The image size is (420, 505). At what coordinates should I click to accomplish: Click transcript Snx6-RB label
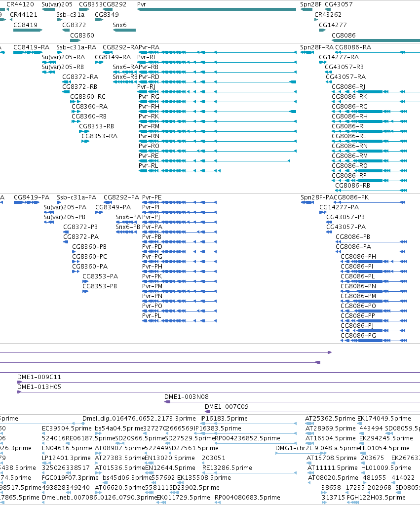(125, 77)
